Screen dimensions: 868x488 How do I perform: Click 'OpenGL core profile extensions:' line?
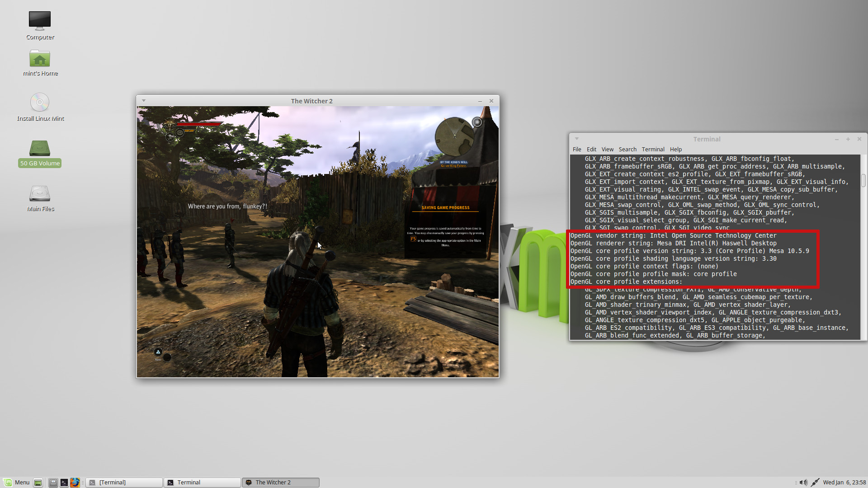626,282
